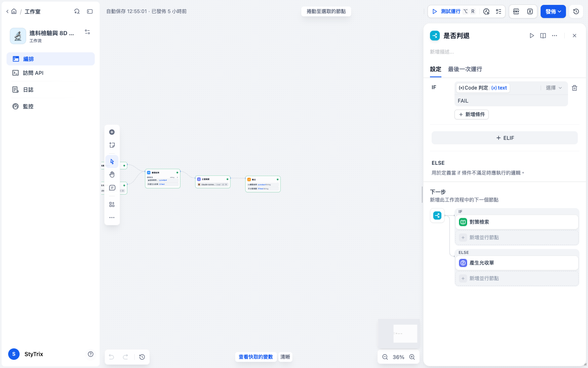Screen dimensions: 588x368
Task: Open the 對策檢索 next node
Action: click(517, 222)
